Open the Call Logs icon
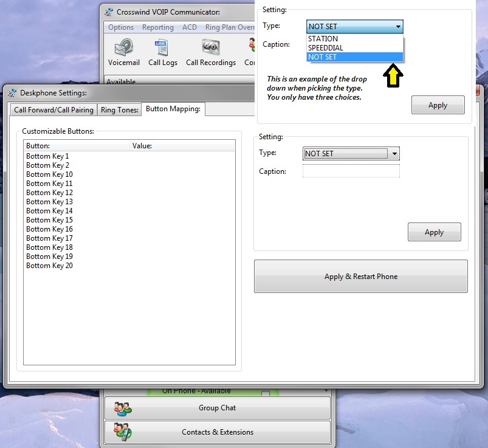The height and width of the screenshot is (448, 488). (162, 52)
